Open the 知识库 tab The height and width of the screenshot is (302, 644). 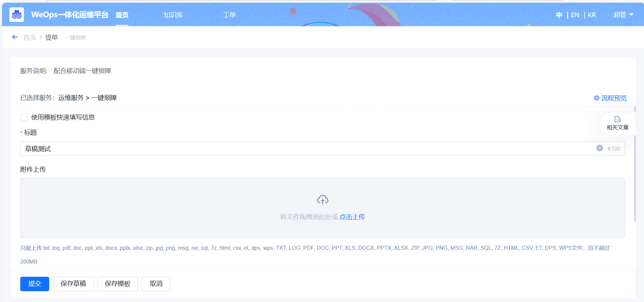point(173,15)
